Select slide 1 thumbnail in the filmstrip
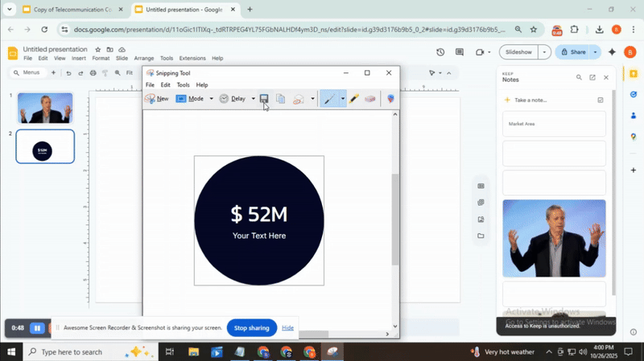The width and height of the screenshot is (644, 361). coord(46,109)
